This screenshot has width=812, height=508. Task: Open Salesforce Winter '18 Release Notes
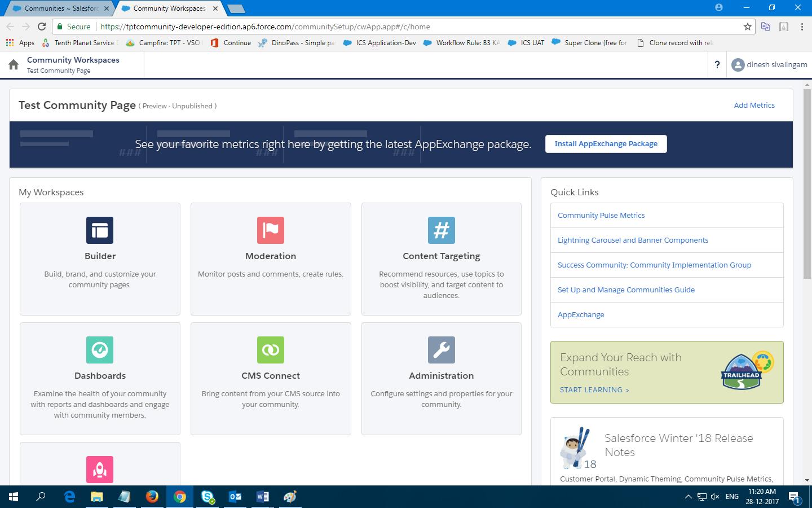(x=679, y=445)
